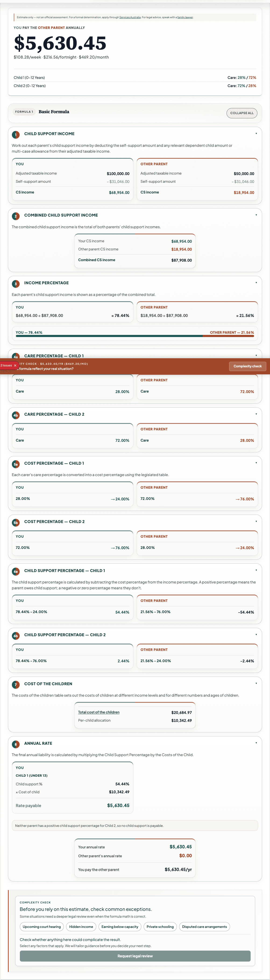The width and height of the screenshot is (270, 980).
Task: Click the Collapse All button
Action: pyautogui.click(x=242, y=113)
